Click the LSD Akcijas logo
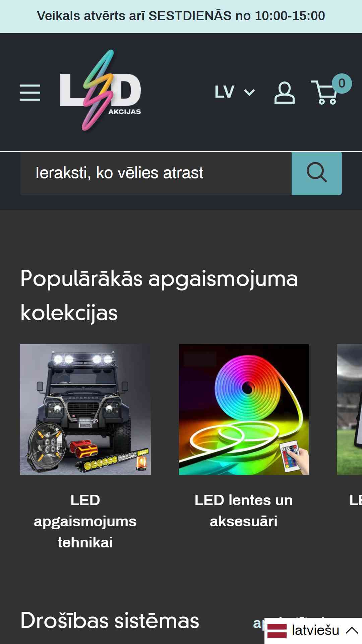This screenshot has height=644, width=362. [101, 90]
